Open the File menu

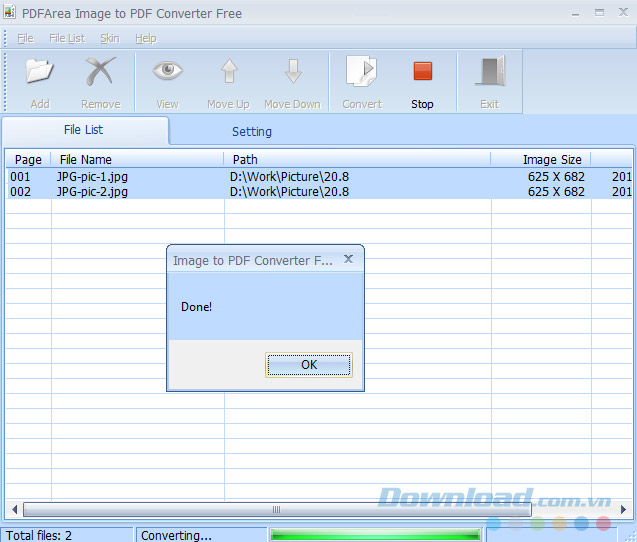point(25,38)
